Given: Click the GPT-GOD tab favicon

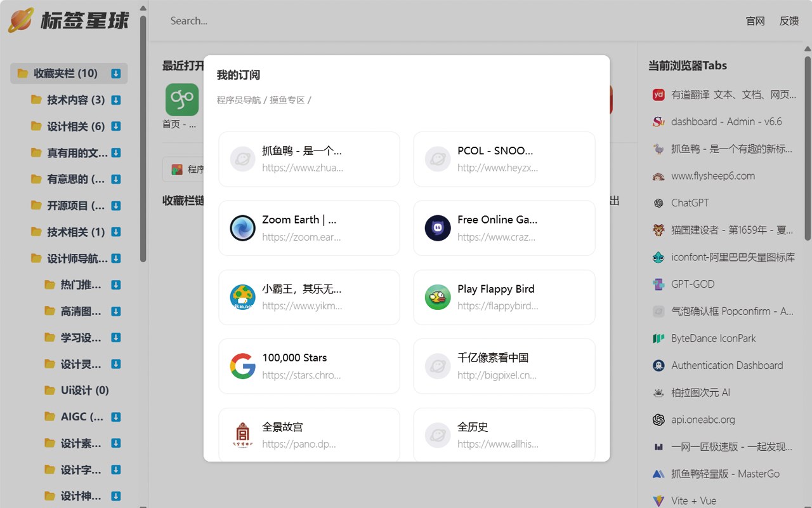Looking at the screenshot, I should tap(658, 284).
